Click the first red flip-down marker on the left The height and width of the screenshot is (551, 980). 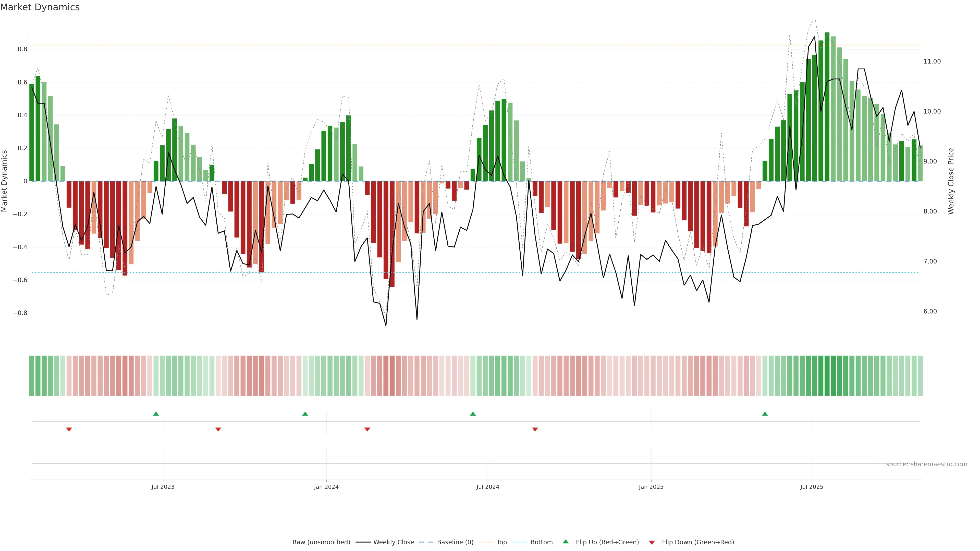tap(69, 429)
